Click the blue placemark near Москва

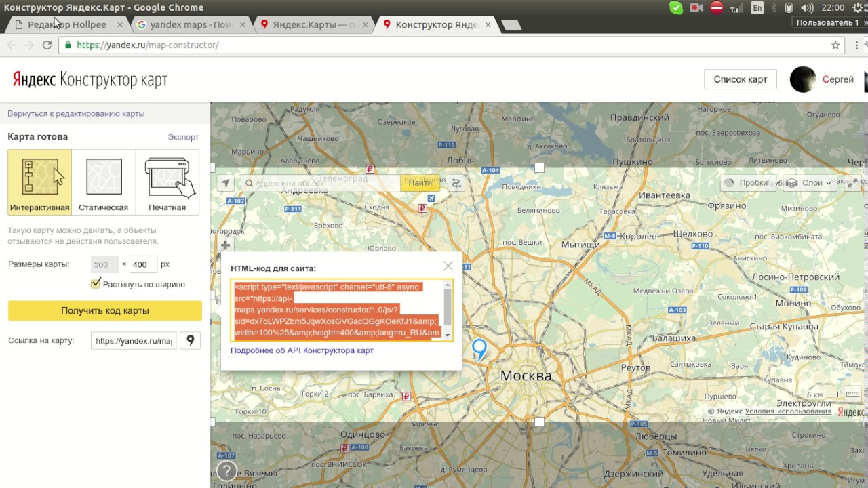[x=479, y=349]
